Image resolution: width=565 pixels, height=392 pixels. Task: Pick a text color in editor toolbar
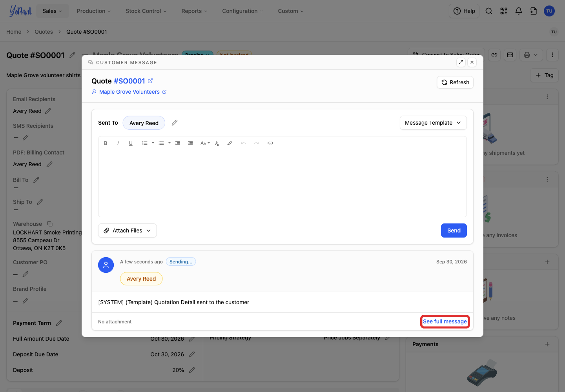click(217, 143)
